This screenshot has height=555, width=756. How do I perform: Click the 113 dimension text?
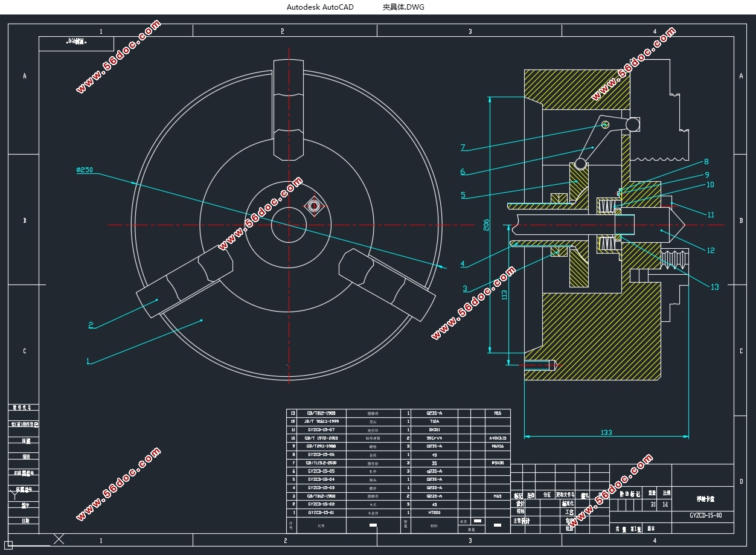[x=504, y=294]
